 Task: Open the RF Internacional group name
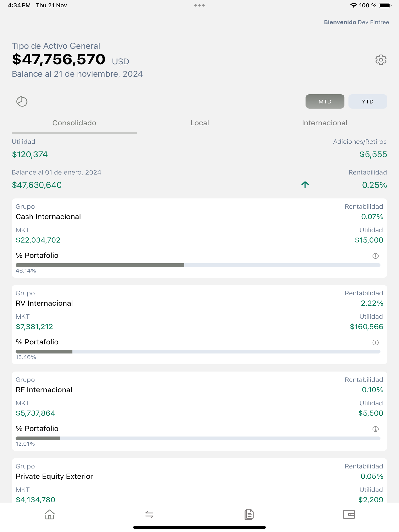44,390
